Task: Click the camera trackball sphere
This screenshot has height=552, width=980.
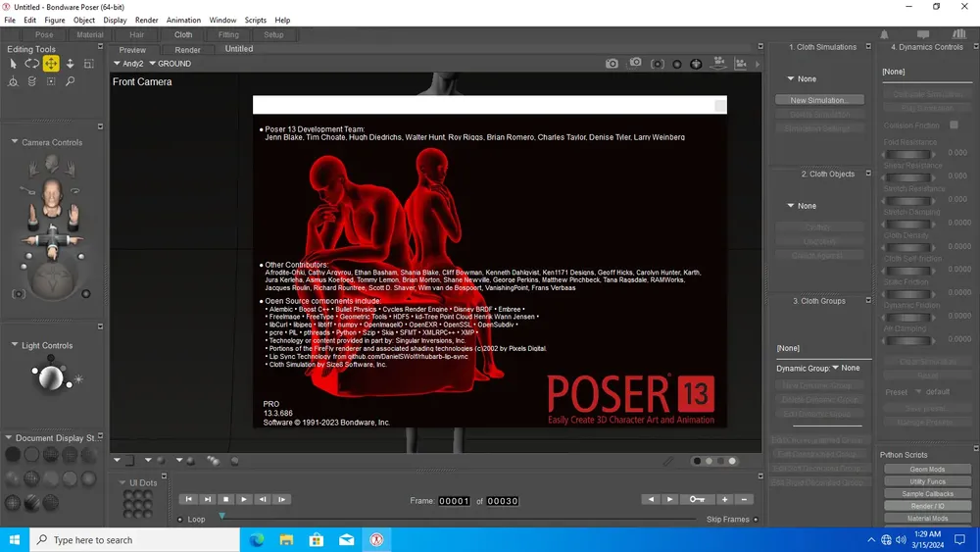Action: (x=53, y=279)
